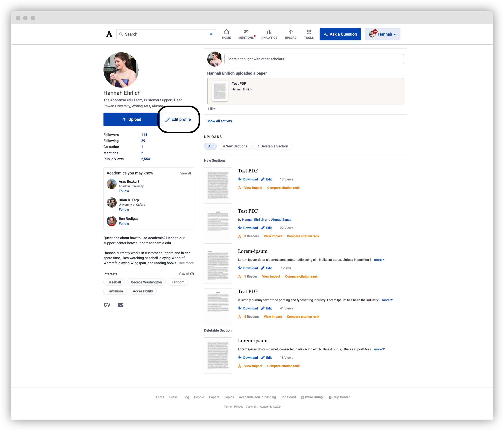Click the Academia.edu logo
Screen dimensions: 504x431
(109, 34)
